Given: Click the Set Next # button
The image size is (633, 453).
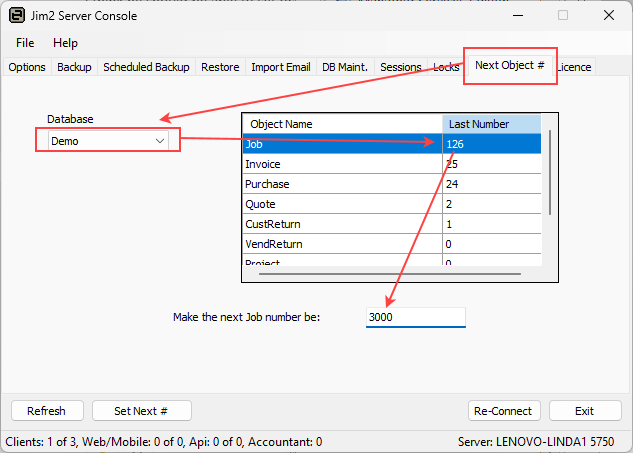Looking at the screenshot, I should point(141,411).
